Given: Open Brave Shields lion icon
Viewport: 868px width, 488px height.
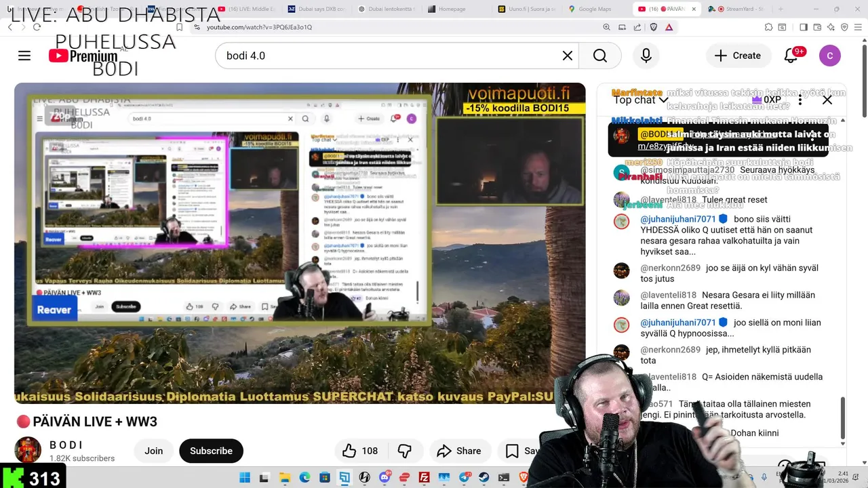Looking at the screenshot, I should click(x=653, y=27).
